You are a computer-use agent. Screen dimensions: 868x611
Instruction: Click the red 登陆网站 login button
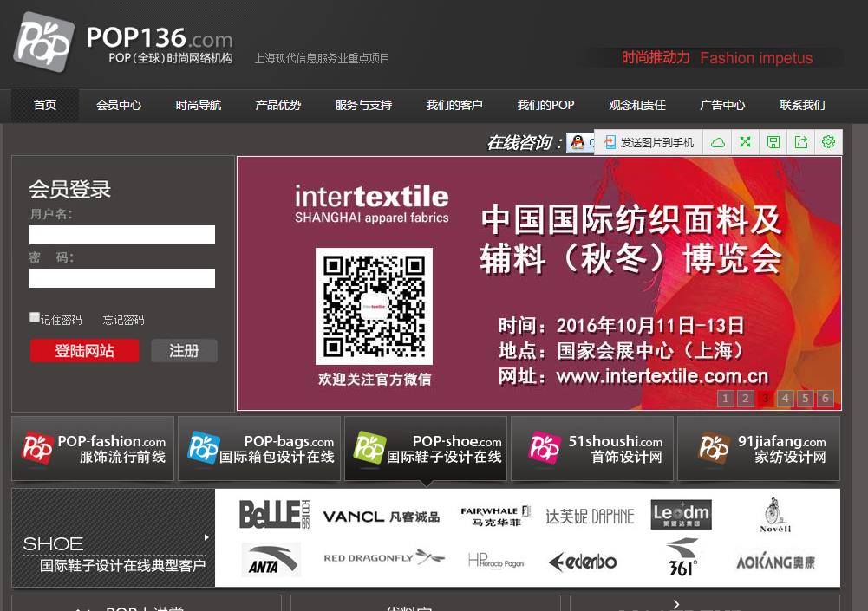click(x=84, y=351)
